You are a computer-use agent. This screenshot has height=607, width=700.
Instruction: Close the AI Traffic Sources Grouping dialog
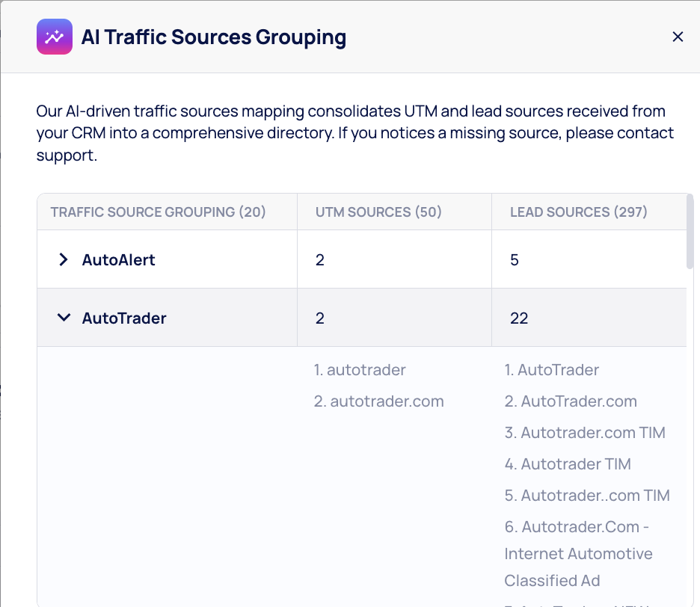tap(678, 37)
